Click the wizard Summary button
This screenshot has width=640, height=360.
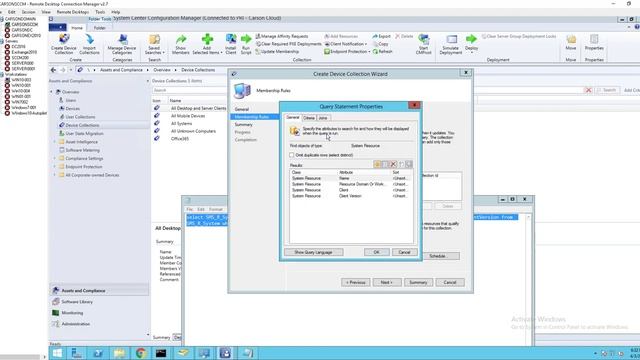click(x=418, y=282)
